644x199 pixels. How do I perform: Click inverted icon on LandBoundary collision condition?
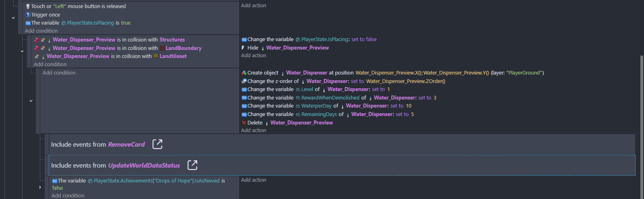point(37,48)
